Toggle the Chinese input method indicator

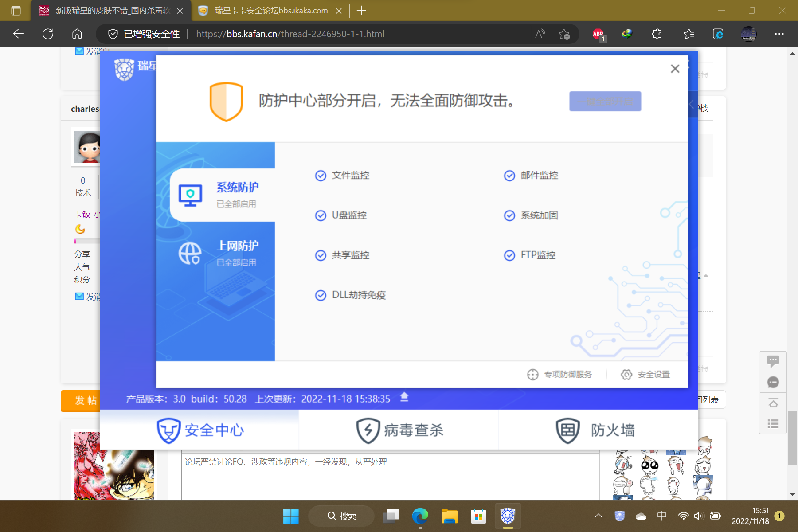(662, 516)
